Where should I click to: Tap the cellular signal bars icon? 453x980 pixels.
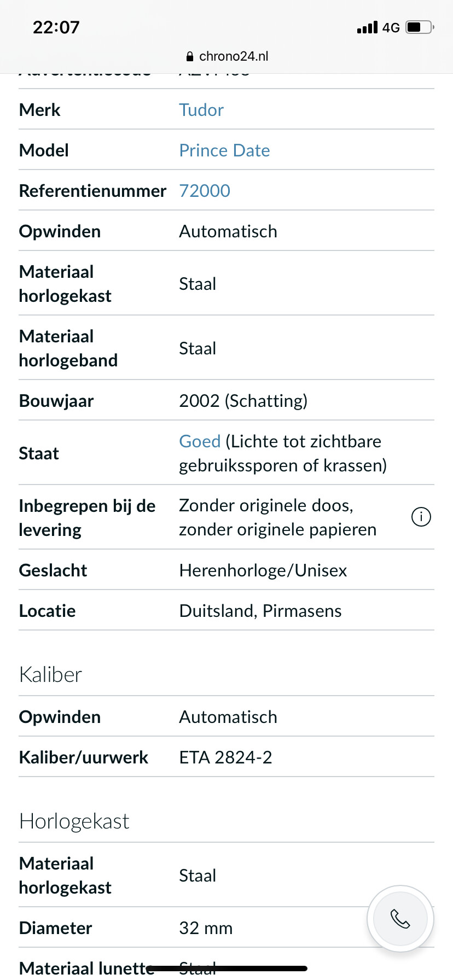[367, 27]
